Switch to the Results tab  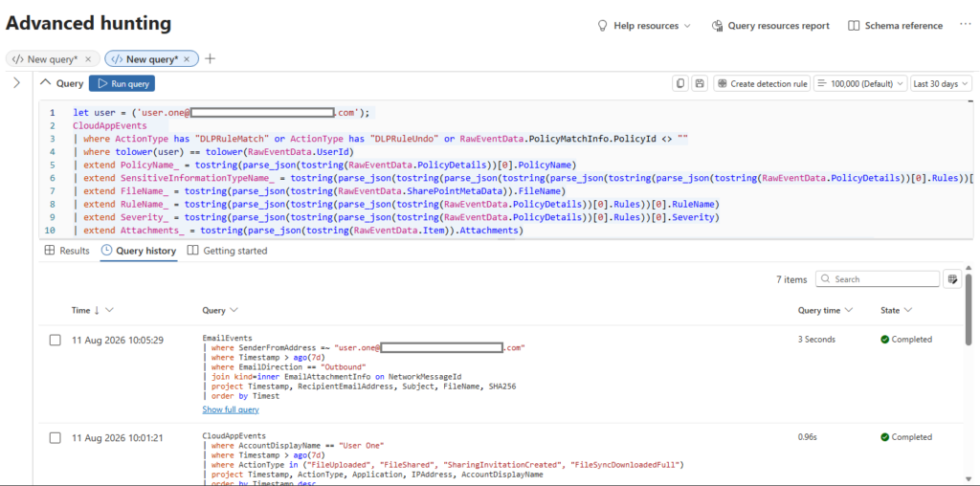click(68, 251)
